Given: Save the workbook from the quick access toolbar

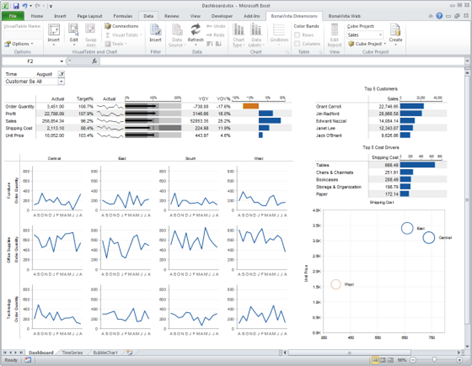Looking at the screenshot, I should (16, 6).
